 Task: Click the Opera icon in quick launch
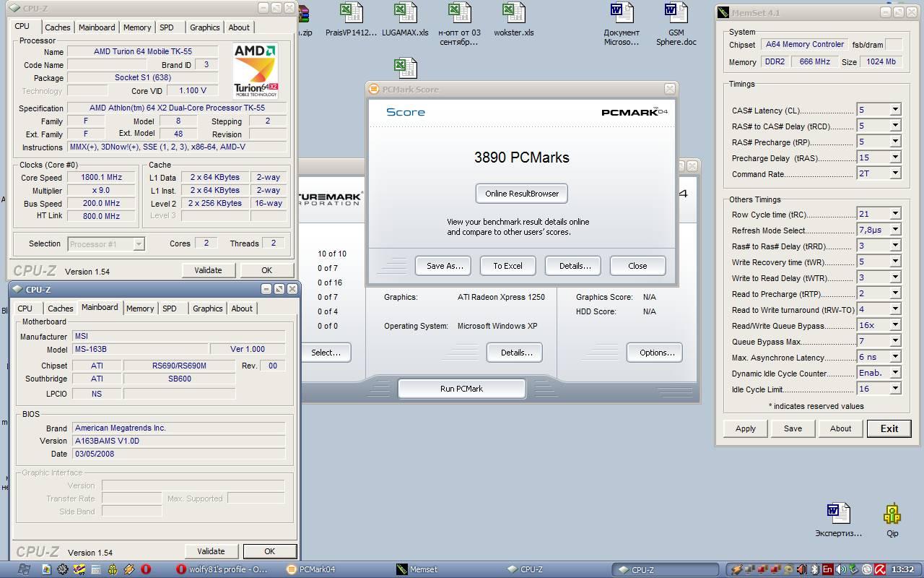point(146,569)
